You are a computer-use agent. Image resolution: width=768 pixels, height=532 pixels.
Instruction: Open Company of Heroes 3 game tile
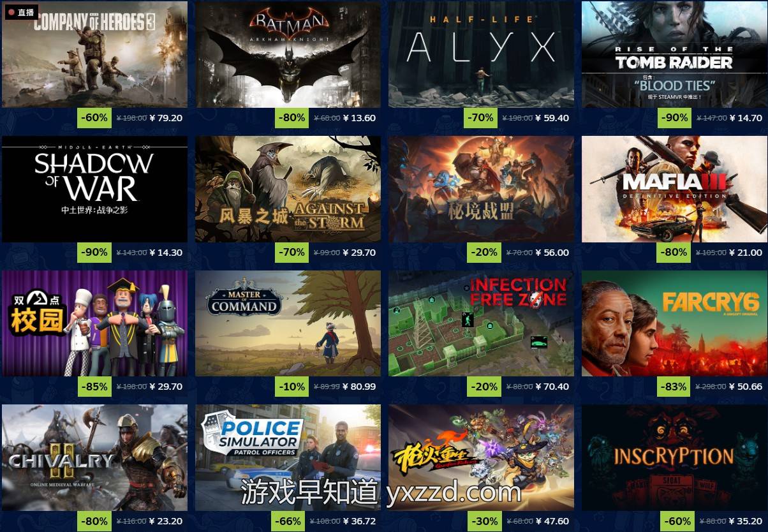click(x=94, y=54)
